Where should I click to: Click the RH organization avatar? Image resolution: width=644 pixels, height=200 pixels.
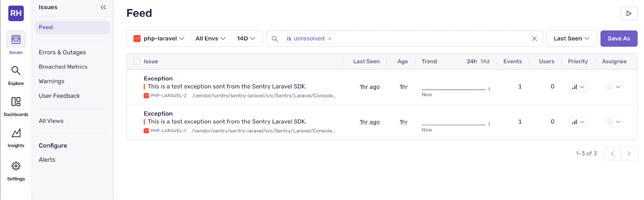(16, 13)
